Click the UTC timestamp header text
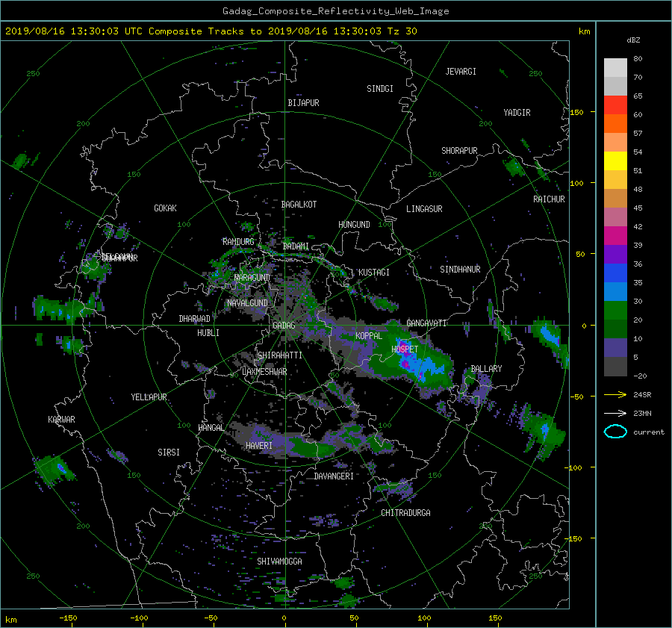Viewport: 672px width, 628px height. click(211, 31)
